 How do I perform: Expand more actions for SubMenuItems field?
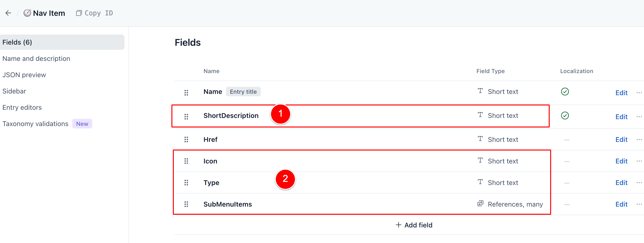pos(639,204)
